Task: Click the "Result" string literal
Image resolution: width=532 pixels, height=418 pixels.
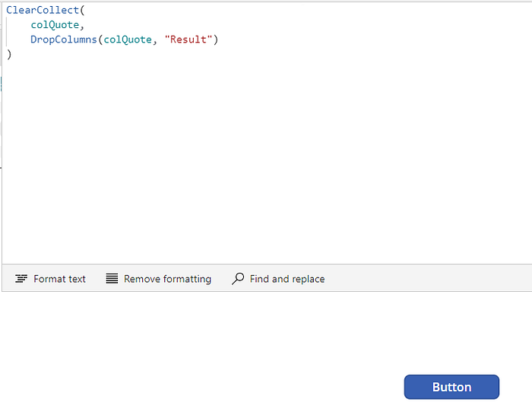Action: 188,40
